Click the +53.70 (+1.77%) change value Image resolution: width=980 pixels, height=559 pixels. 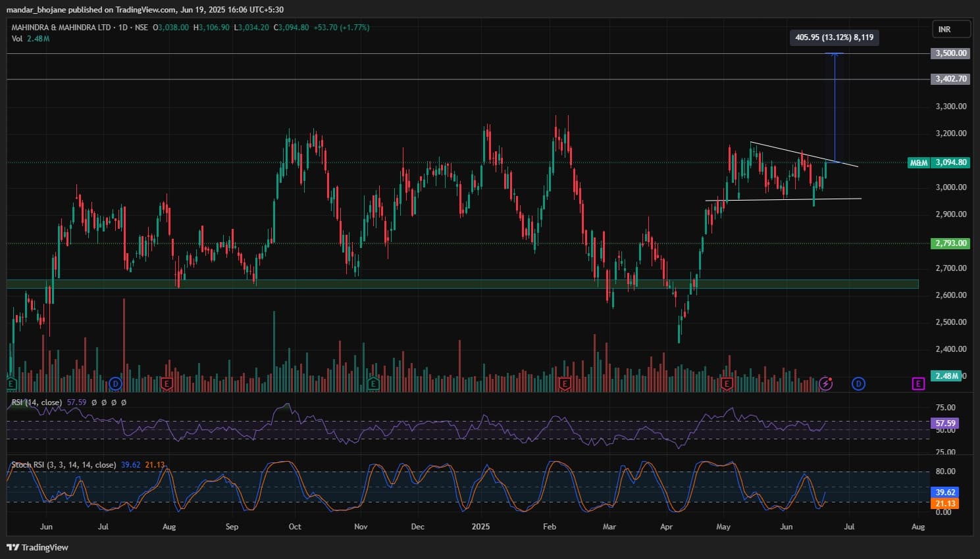click(340, 28)
